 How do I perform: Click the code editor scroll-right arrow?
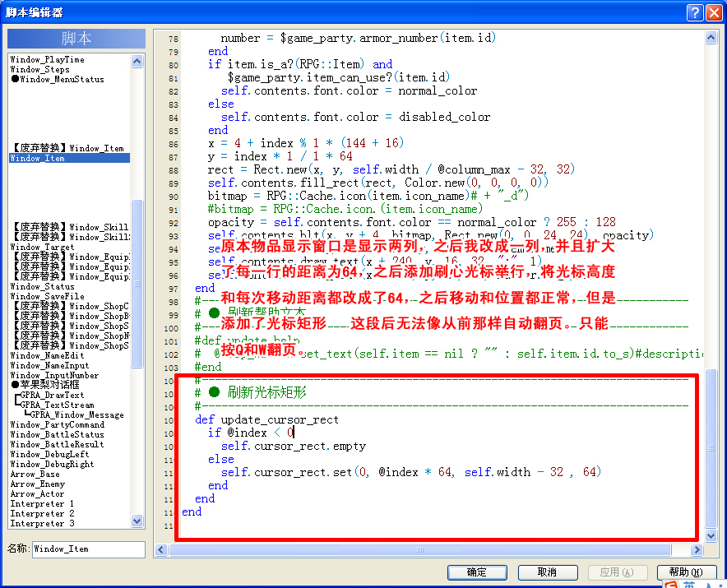[697, 549]
